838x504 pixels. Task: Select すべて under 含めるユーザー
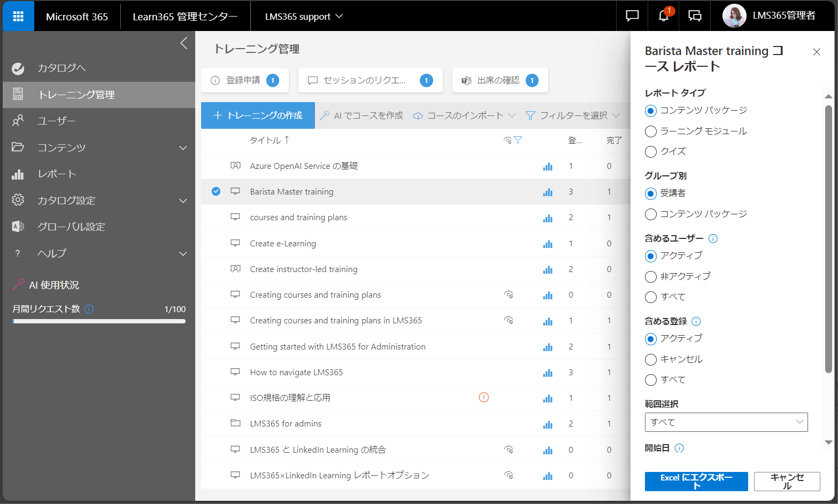click(651, 297)
